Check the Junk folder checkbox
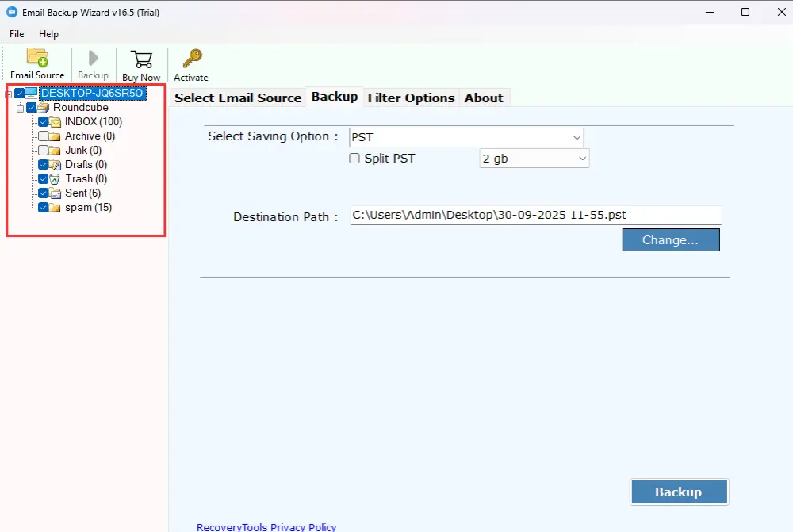 (44, 151)
